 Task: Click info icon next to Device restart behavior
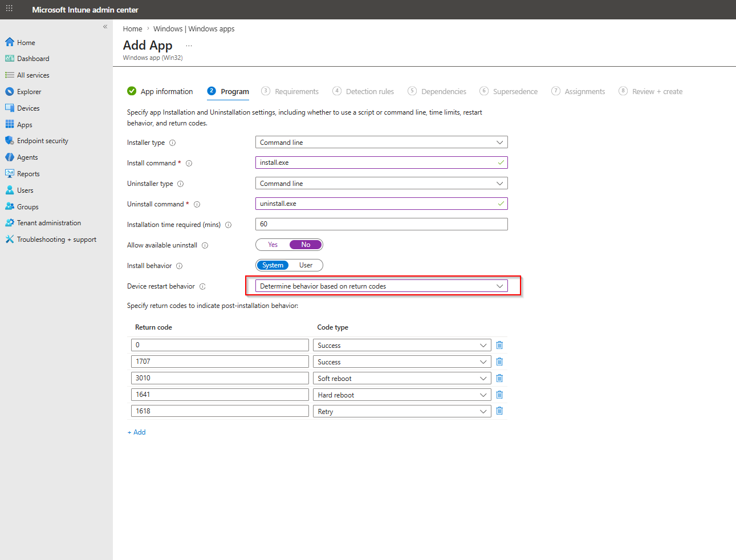[202, 287]
